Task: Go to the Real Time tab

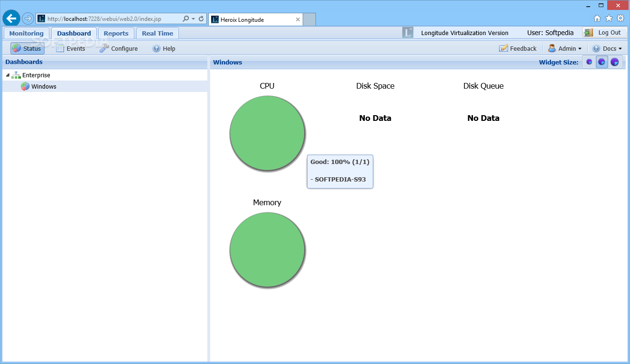Action: click(x=157, y=33)
